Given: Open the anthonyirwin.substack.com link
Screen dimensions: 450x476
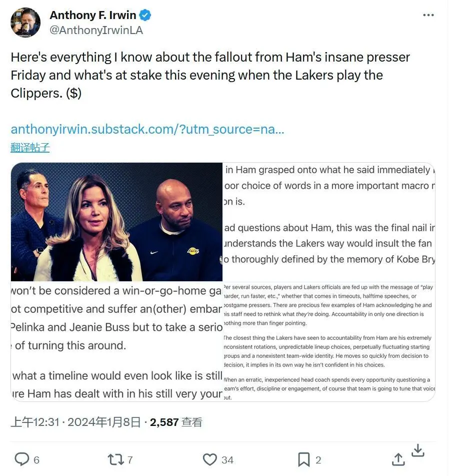Looking at the screenshot, I should [147, 129].
